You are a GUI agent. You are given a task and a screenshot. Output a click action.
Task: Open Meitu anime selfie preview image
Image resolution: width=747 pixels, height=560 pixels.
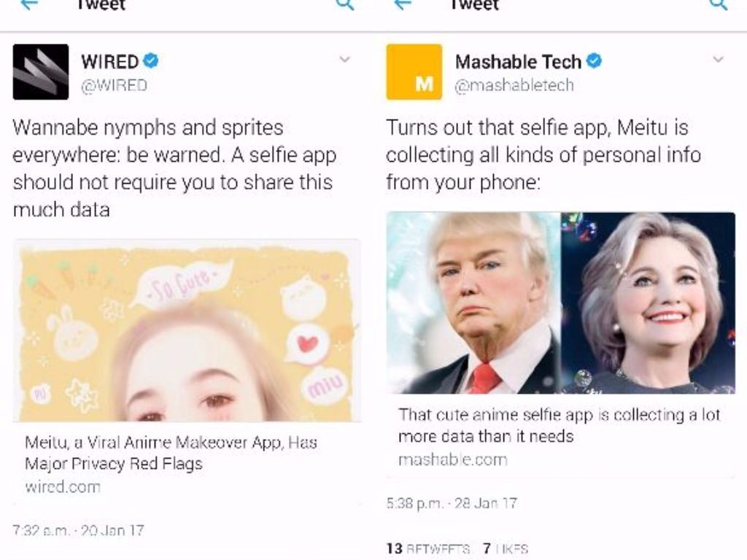coord(187,332)
